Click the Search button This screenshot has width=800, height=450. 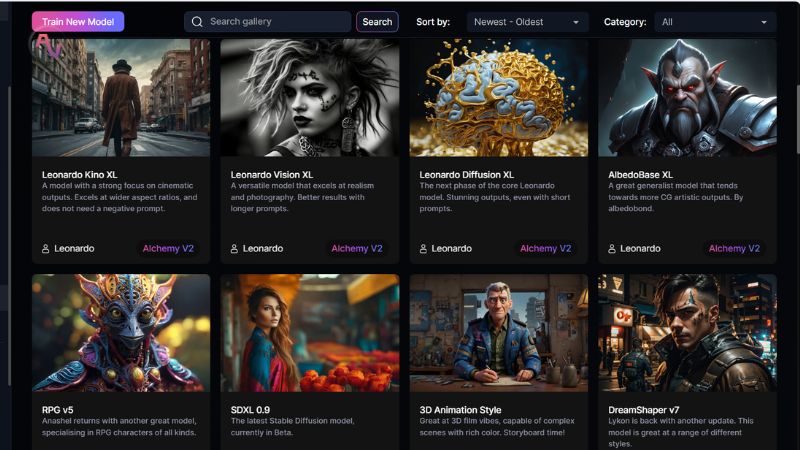pyautogui.click(x=377, y=22)
